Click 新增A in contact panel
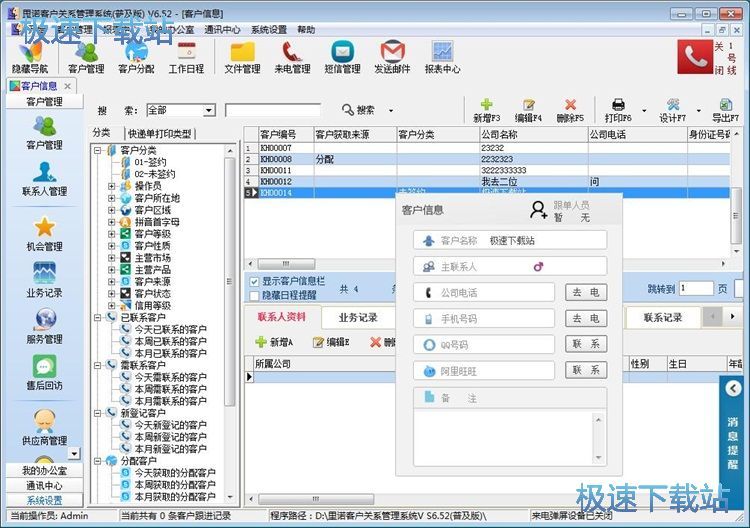This screenshot has width=750, height=528. click(274, 342)
